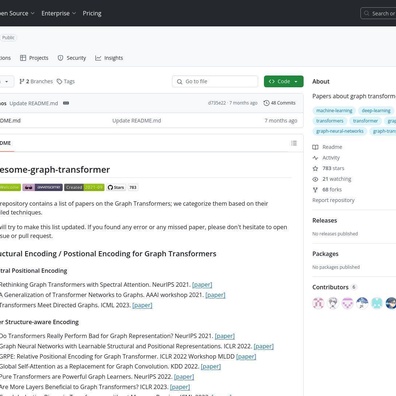Open paper link for Rethinking Graph Transformers

[202, 285]
